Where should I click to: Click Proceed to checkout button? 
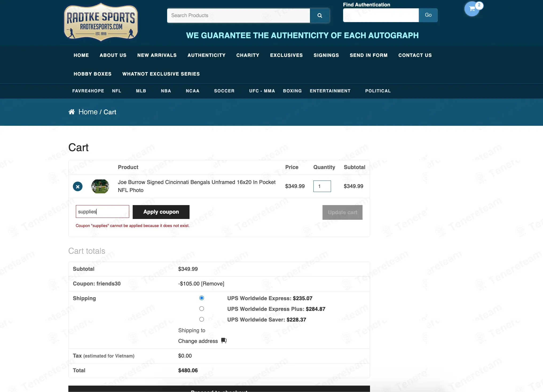219,389
